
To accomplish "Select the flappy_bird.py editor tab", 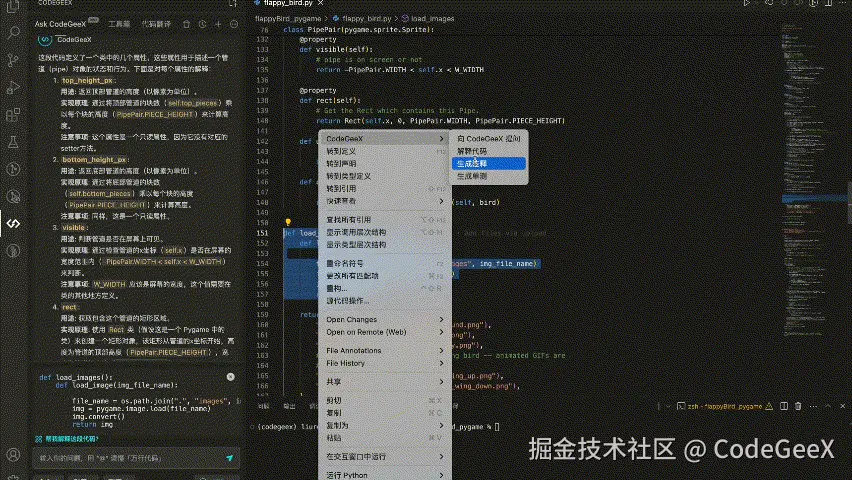I will point(287,3).
